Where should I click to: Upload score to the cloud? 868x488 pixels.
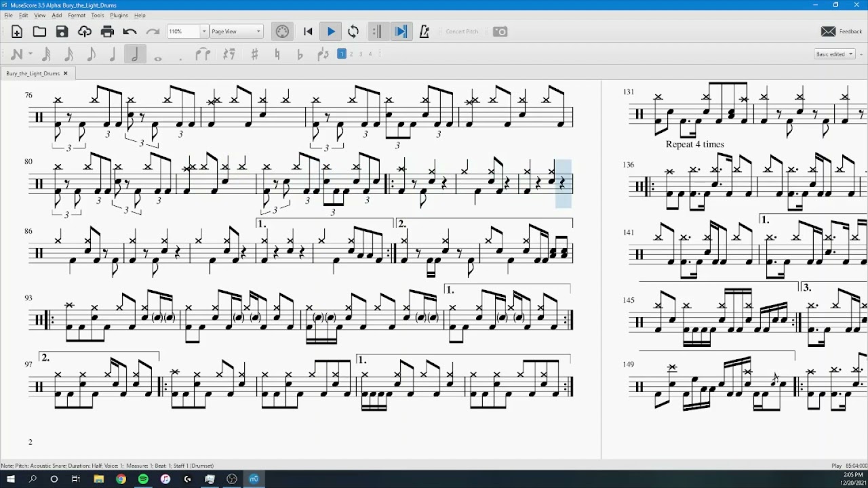85,31
